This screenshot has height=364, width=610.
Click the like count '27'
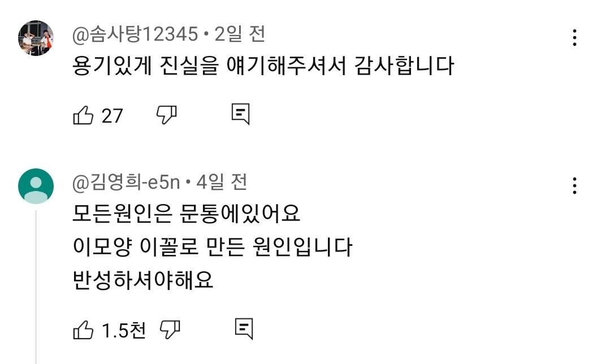(x=112, y=116)
